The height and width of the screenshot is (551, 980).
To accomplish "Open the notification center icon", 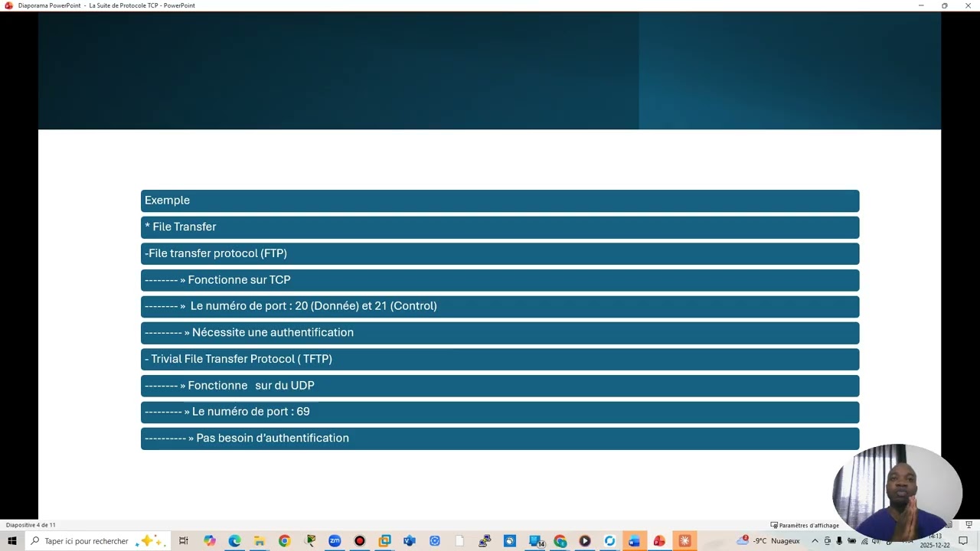I will tap(963, 541).
